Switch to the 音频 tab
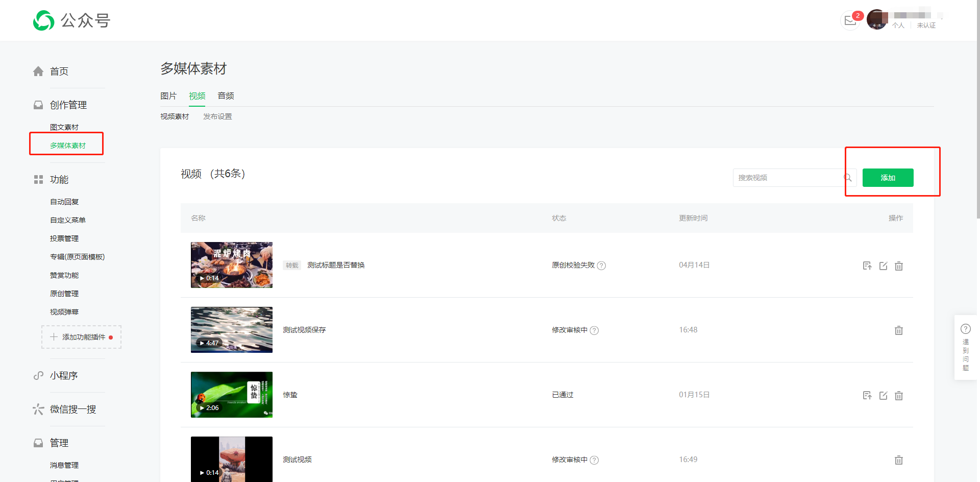 pyautogui.click(x=226, y=96)
